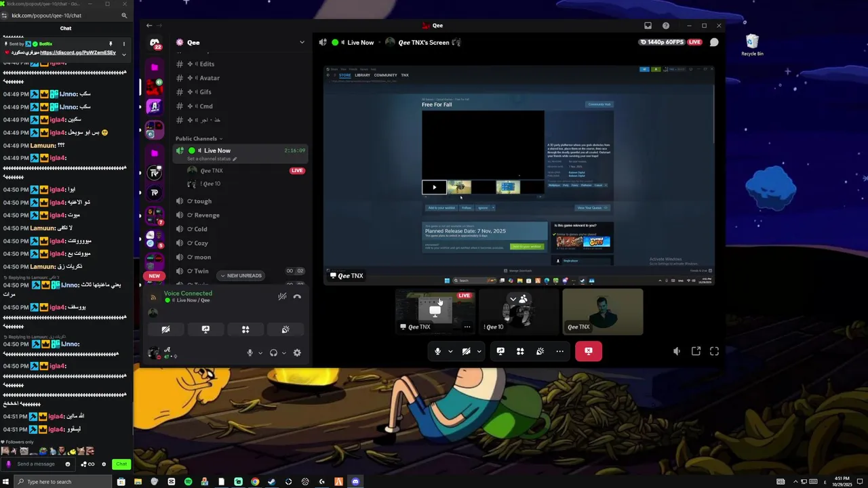The image size is (868, 488).
Task: Deafen with headphones icon in user panel
Action: pyautogui.click(x=273, y=352)
